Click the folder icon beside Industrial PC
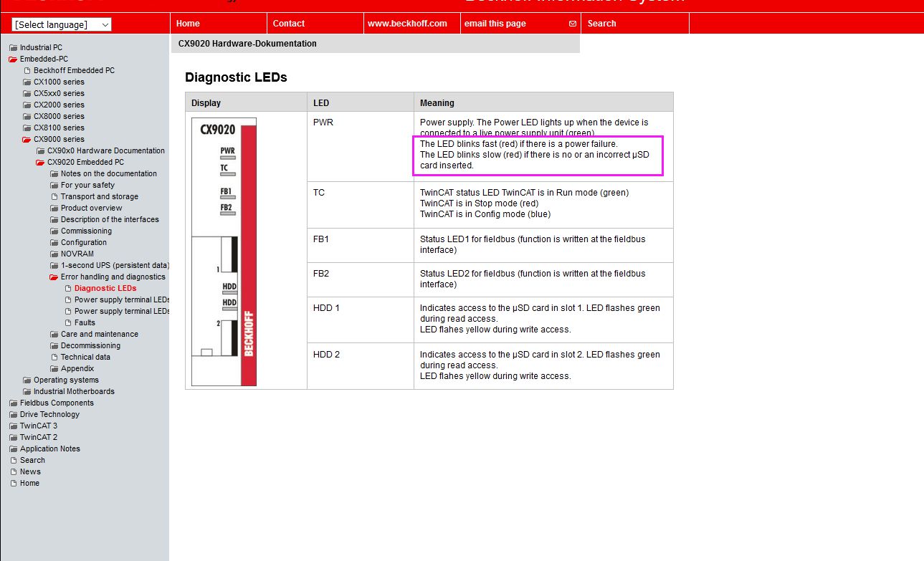This screenshot has width=924, height=561. 13,48
